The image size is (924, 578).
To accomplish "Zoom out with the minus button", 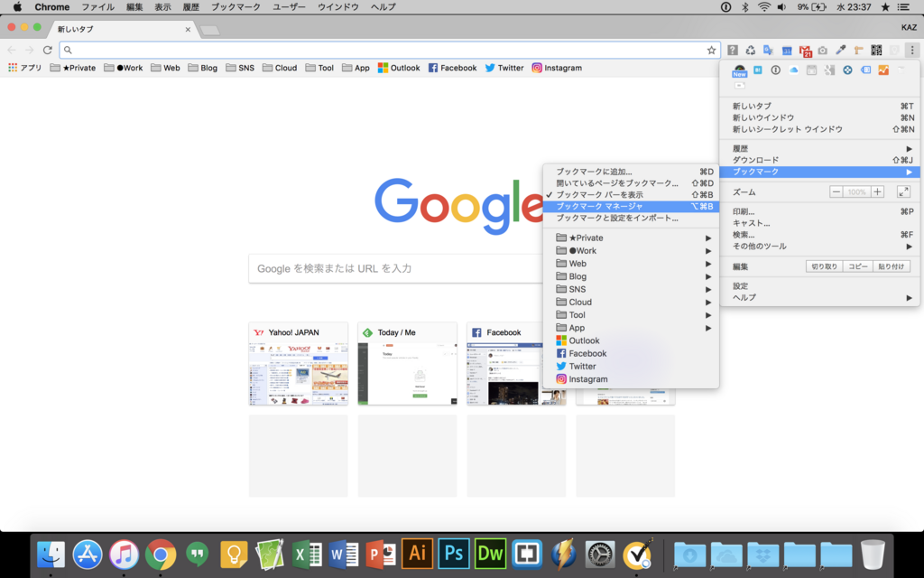I will point(836,191).
